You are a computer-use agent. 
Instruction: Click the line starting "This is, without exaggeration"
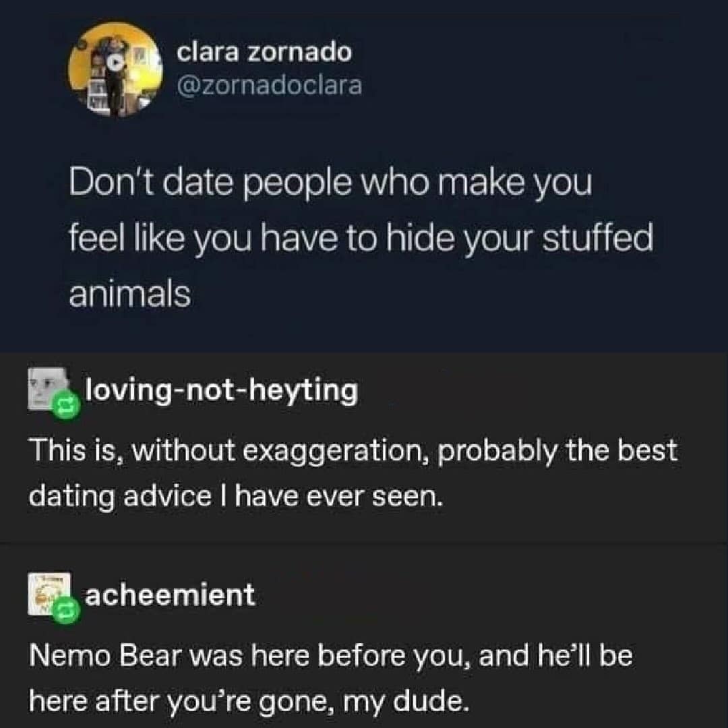[x=352, y=450]
